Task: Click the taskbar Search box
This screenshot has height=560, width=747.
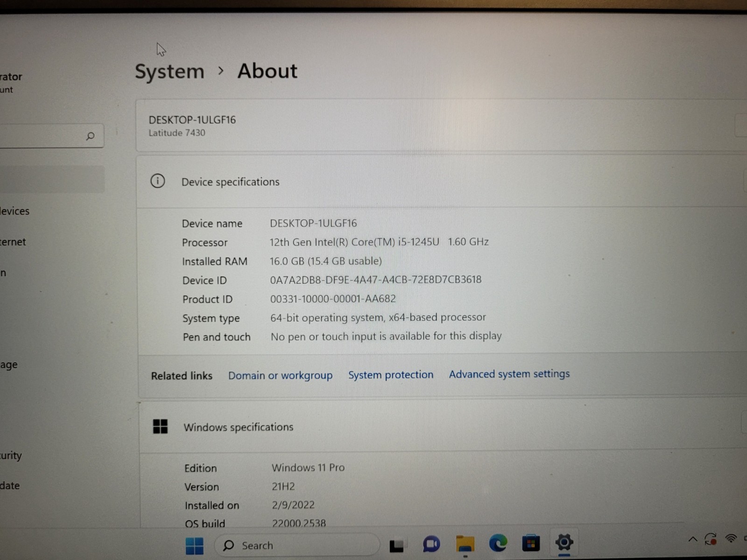Action: click(x=297, y=545)
